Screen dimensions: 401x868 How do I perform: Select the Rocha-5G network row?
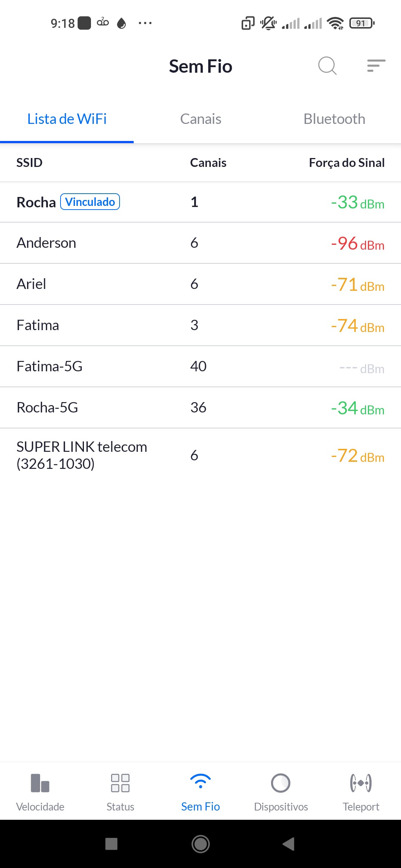click(48, 408)
